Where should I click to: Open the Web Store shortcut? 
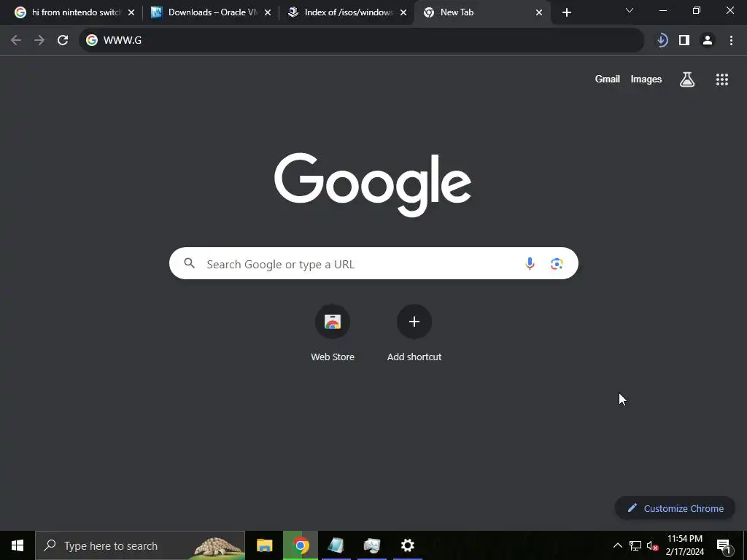tap(333, 332)
